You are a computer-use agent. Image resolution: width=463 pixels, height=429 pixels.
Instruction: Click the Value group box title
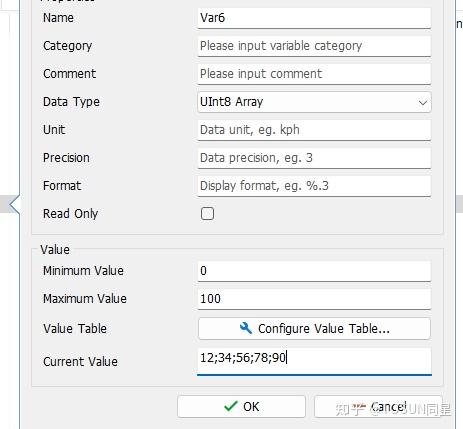[55, 249]
